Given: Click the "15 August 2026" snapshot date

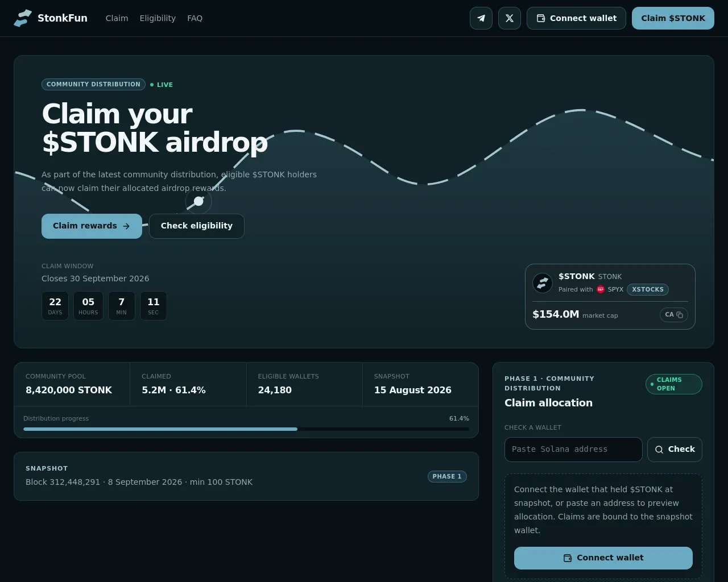Looking at the screenshot, I should [x=413, y=390].
